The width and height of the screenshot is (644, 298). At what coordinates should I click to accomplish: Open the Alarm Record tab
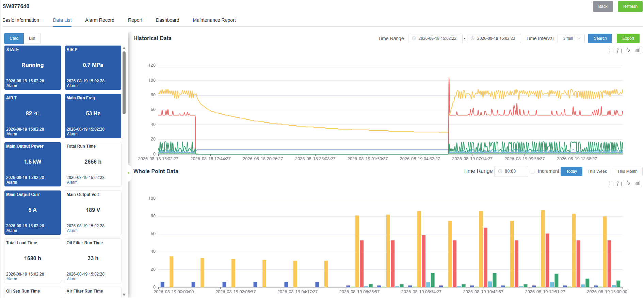(100, 20)
